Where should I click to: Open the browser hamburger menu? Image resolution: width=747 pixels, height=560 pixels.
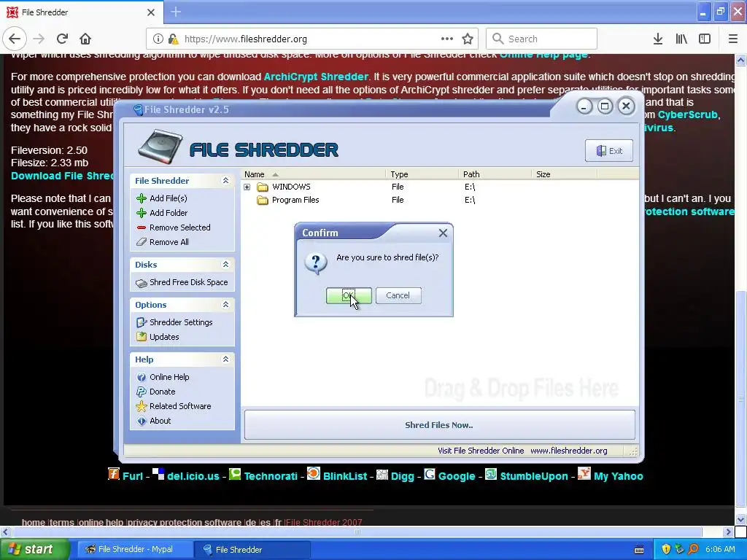click(x=732, y=39)
